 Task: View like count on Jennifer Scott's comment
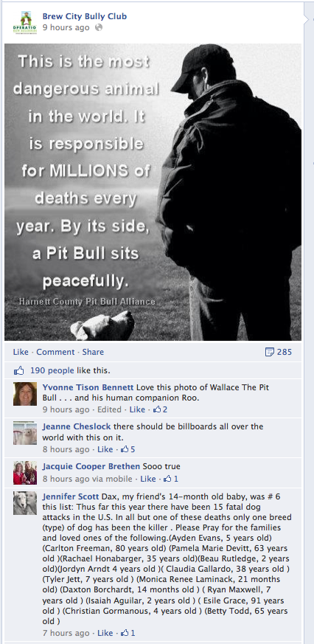point(128,633)
